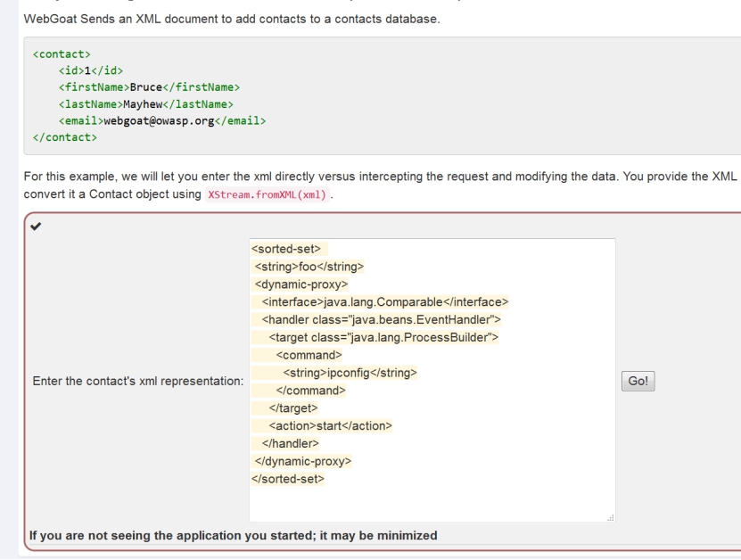Click the firstName Bruce example line
The height and width of the screenshot is (560, 741).
point(149,87)
